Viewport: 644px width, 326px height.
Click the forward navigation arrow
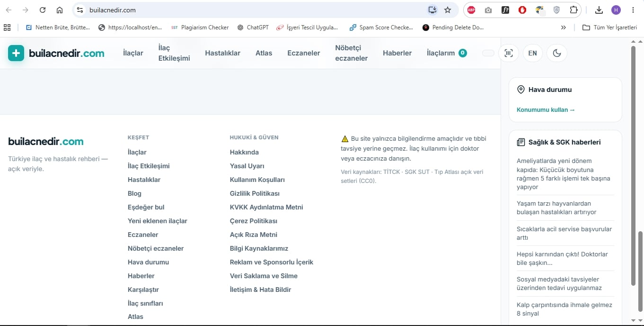coord(26,10)
